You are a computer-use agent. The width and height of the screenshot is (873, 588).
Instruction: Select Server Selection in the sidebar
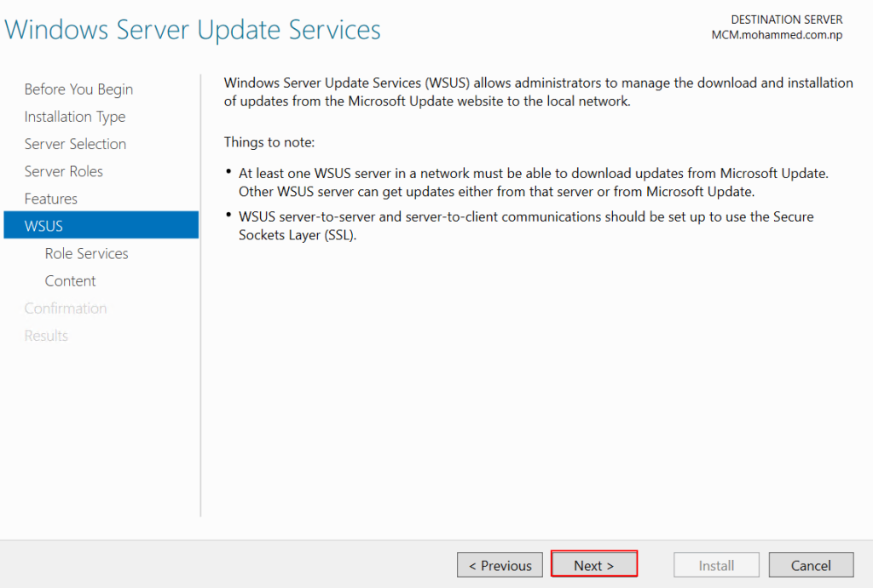pyautogui.click(x=75, y=144)
